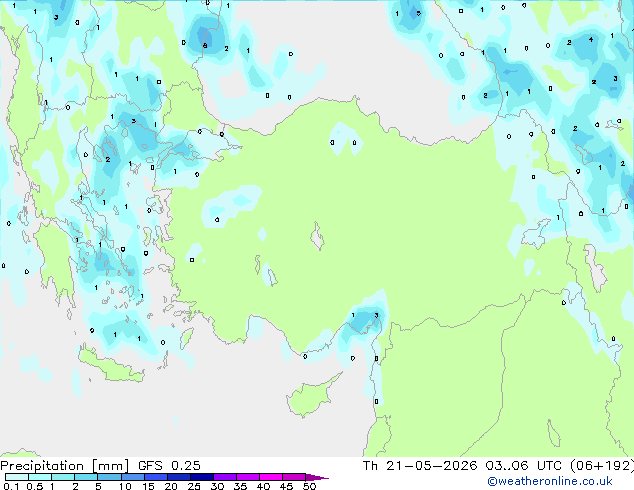
Task: Click the '35' legend label
Action: coord(240,486)
